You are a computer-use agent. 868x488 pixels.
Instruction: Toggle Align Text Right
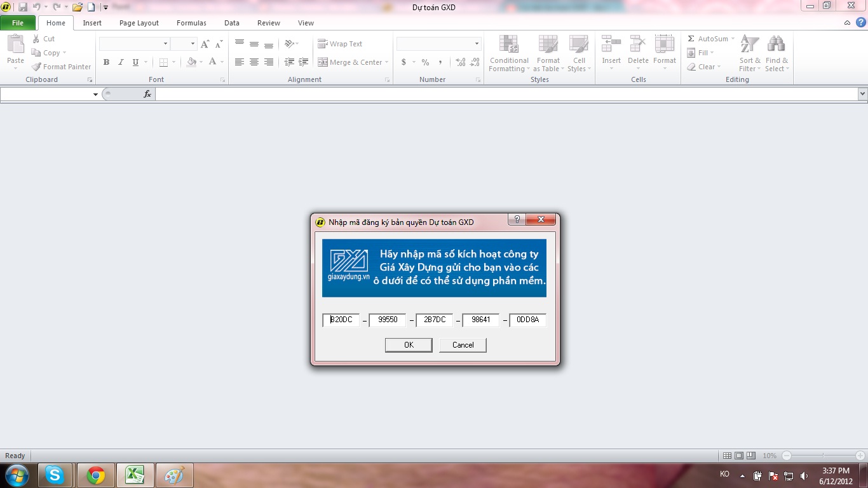tap(269, 62)
